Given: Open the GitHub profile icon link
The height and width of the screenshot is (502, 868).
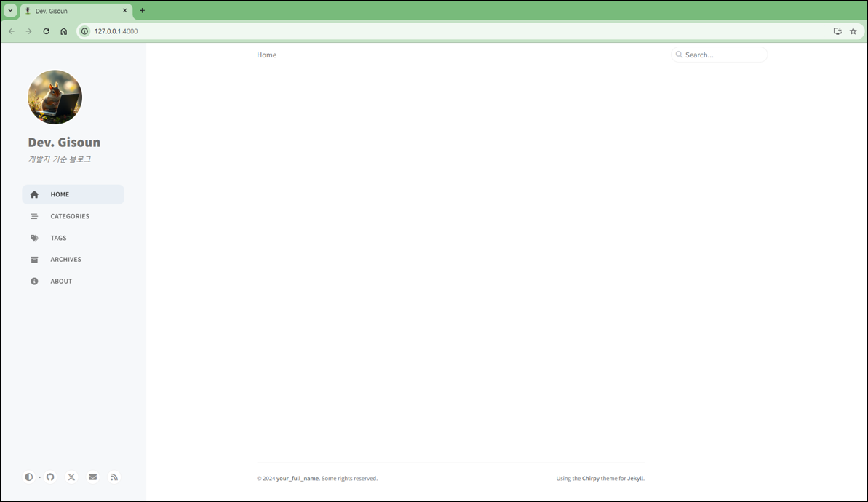Looking at the screenshot, I should pos(50,477).
